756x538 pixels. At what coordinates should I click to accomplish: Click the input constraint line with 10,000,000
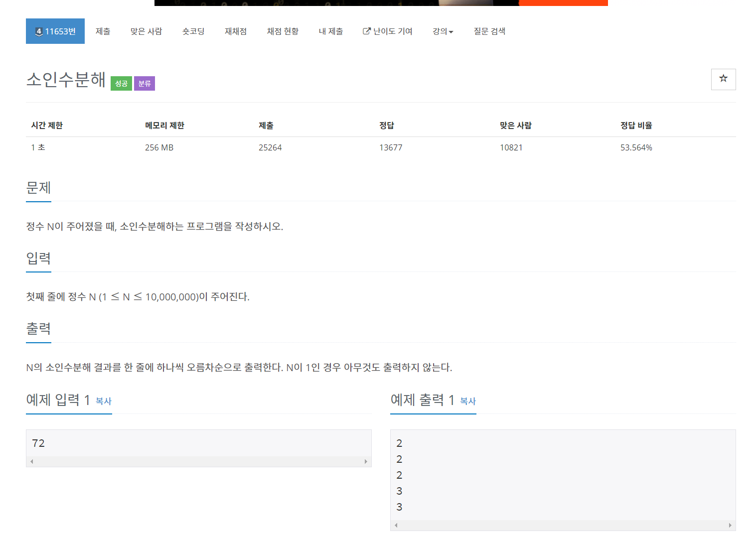(x=138, y=297)
